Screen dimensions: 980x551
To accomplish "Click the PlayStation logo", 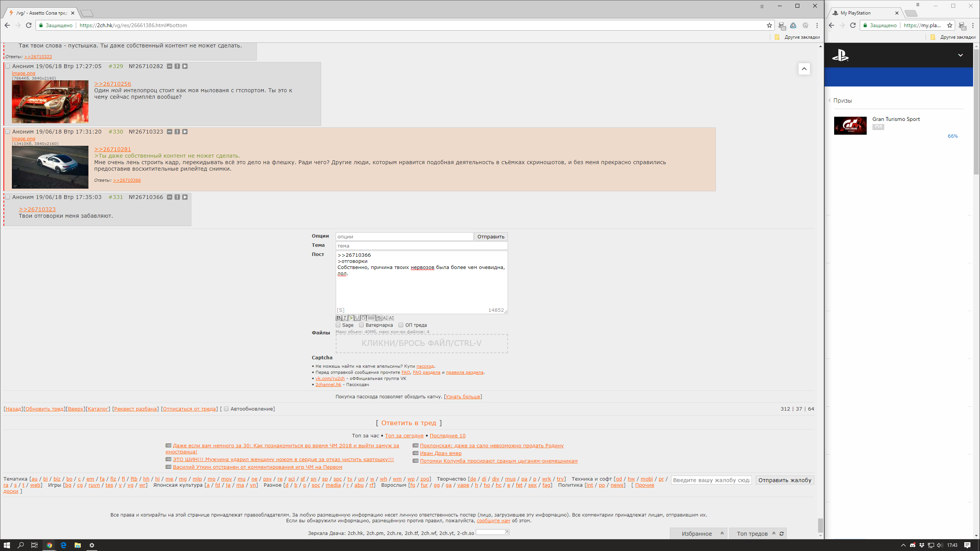I will coord(840,55).
